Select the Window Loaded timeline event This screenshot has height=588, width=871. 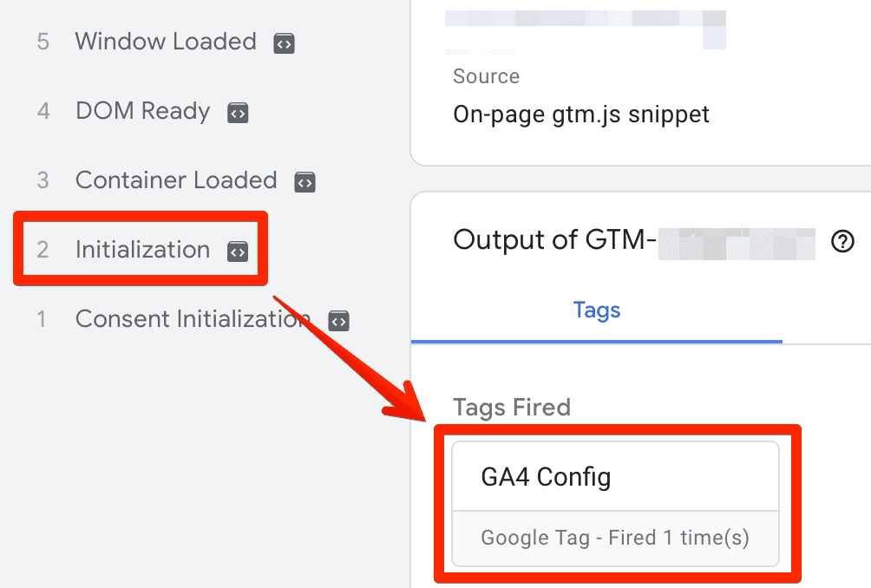click(x=166, y=42)
